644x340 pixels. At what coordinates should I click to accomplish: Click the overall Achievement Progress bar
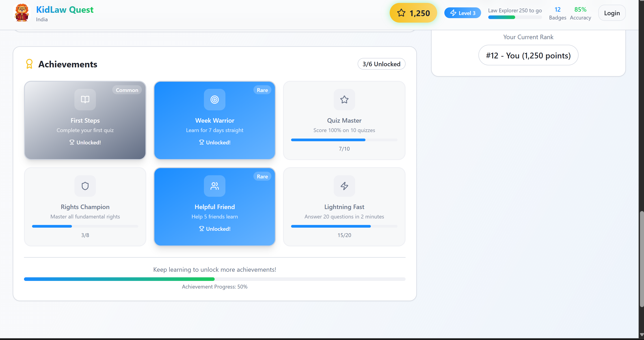tap(214, 279)
